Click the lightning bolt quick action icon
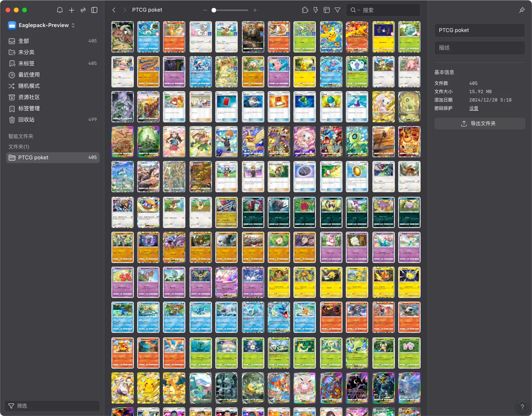 pos(316,10)
